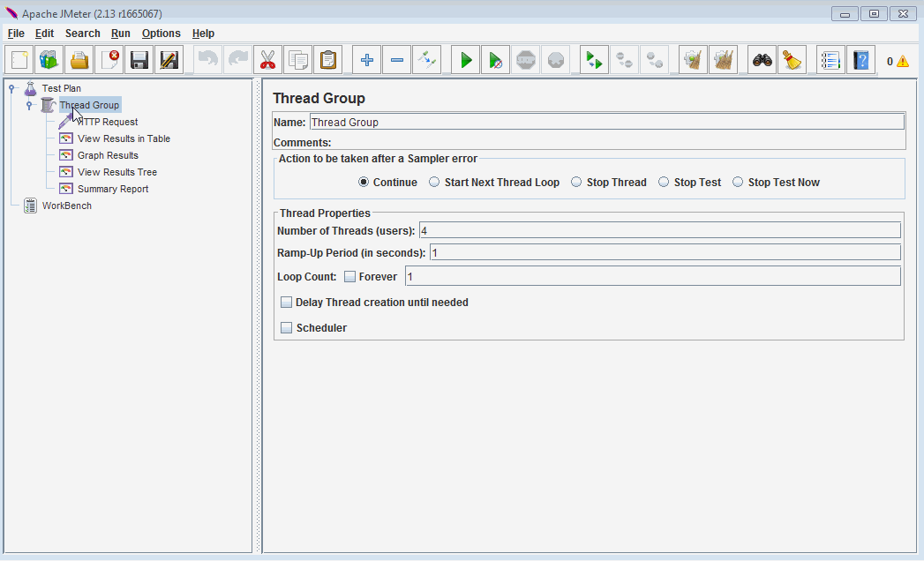Enable the Forever loop checkbox
Screen dimensions: 924x561
tap(350, 276)
